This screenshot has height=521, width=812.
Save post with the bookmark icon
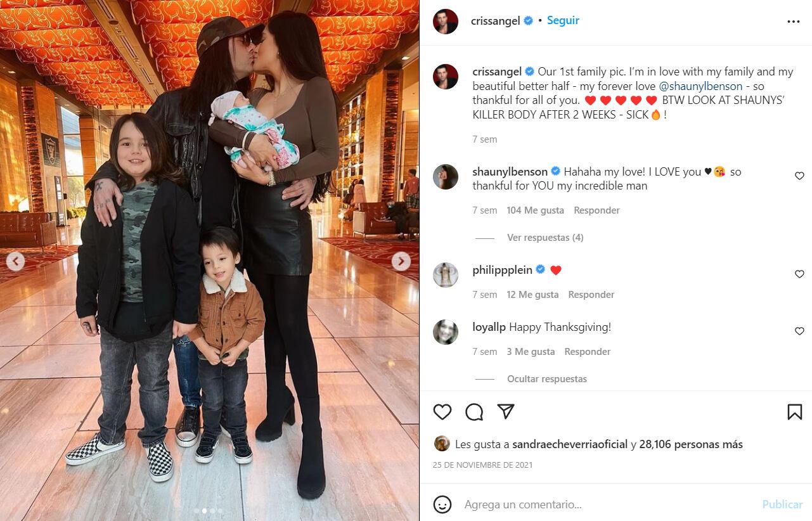(x=794, y=412)
